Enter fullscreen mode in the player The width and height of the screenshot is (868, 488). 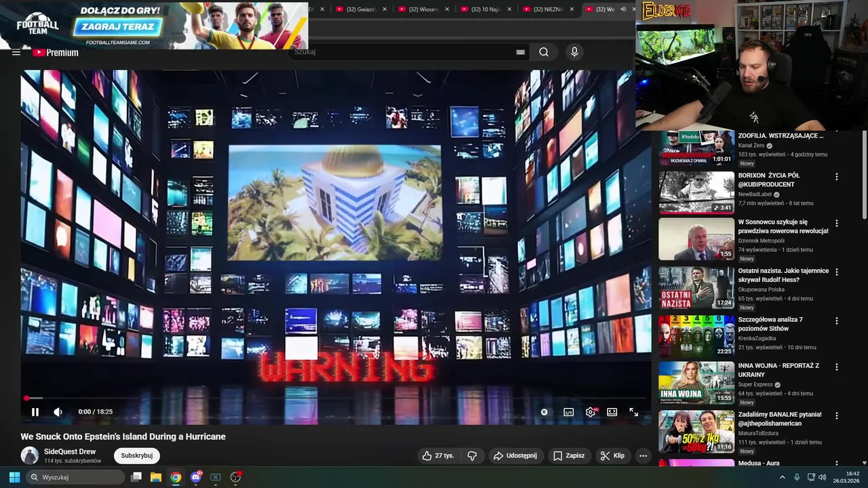pyautogui.click(x=633, y=411)
